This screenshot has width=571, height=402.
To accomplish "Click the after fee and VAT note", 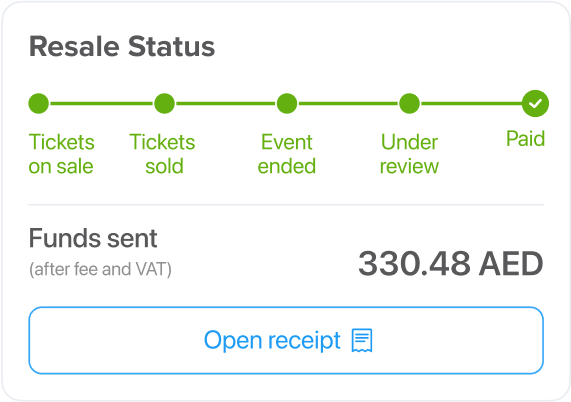I will coord(100,270).
